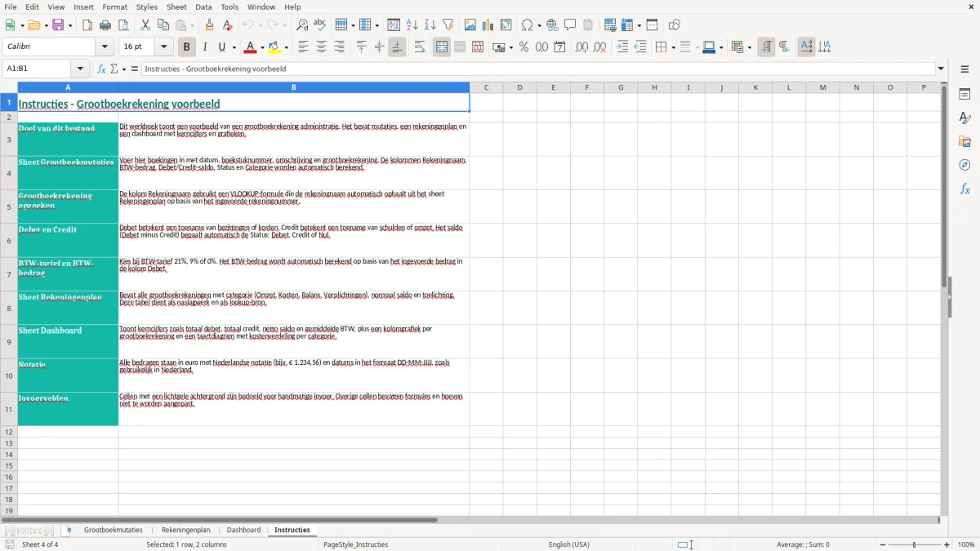
Task: Open the Format menu
Action: (114, 7)
